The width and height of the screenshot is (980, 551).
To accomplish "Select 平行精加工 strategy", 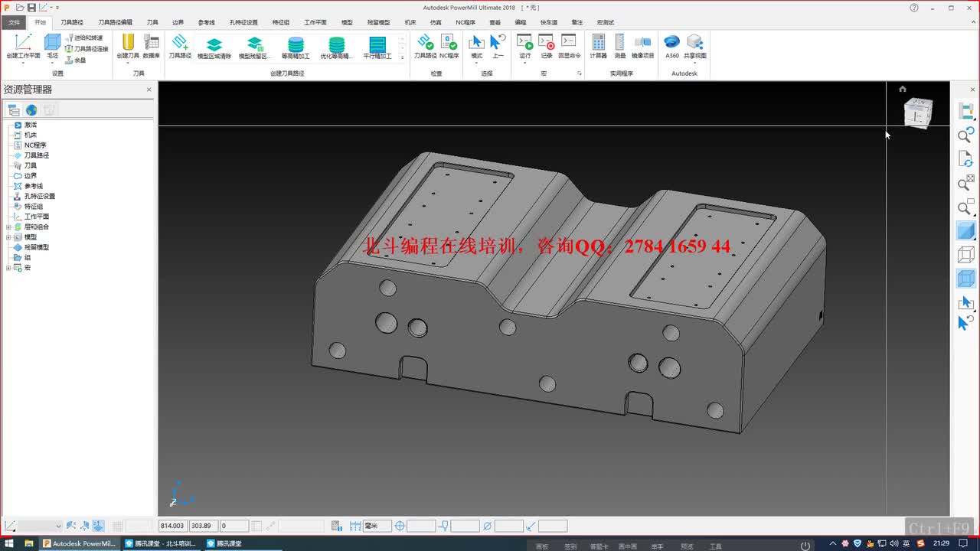I will click(x=377, y=47).
